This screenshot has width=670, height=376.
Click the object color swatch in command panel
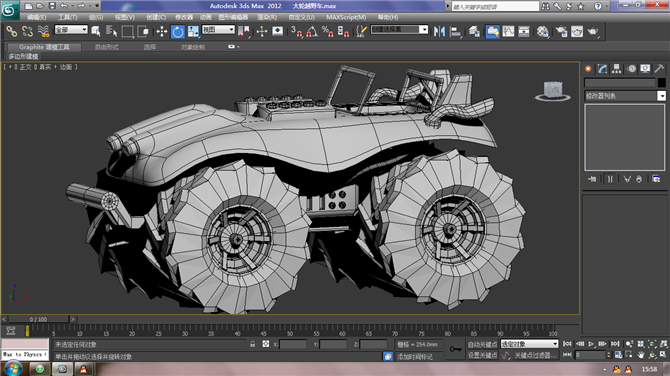click(661, 82)
